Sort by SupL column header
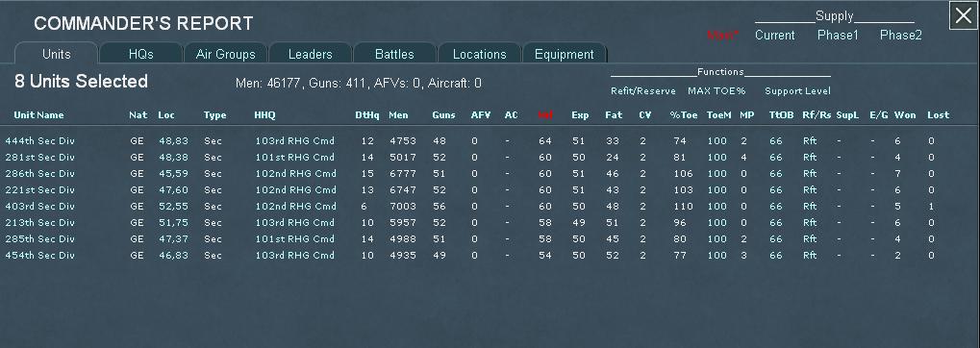 point(847,115)
